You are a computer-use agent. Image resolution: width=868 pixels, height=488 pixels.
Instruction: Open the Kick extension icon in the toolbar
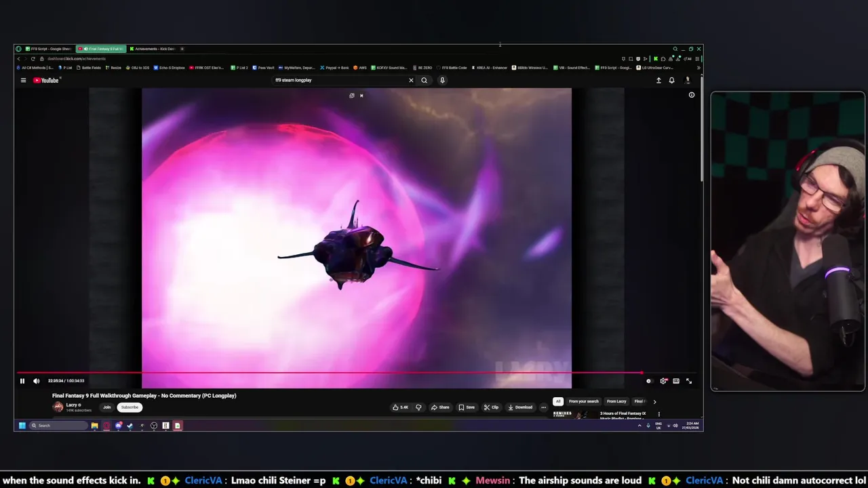click(x=656, y=59)
